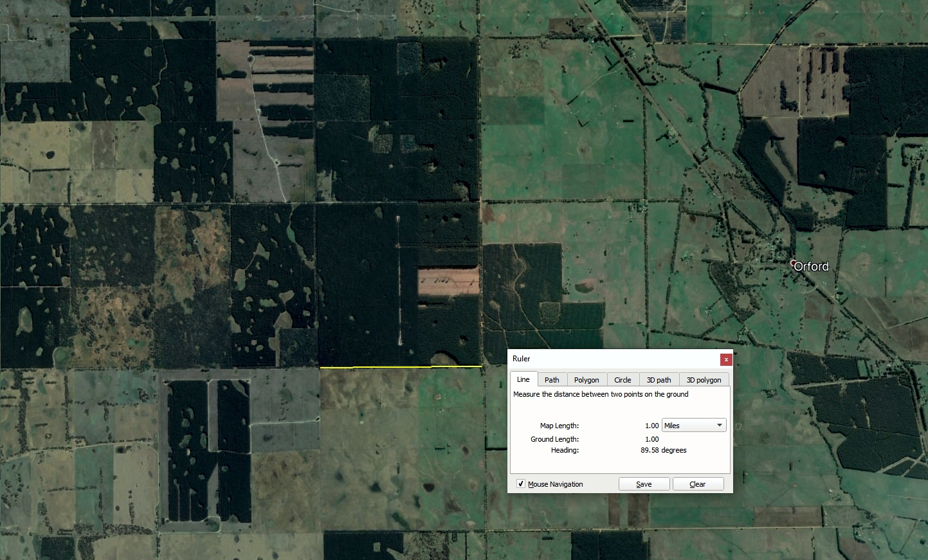
Task: Uncheck the Mouse Navigation checkbox
Action: (521, 484)
